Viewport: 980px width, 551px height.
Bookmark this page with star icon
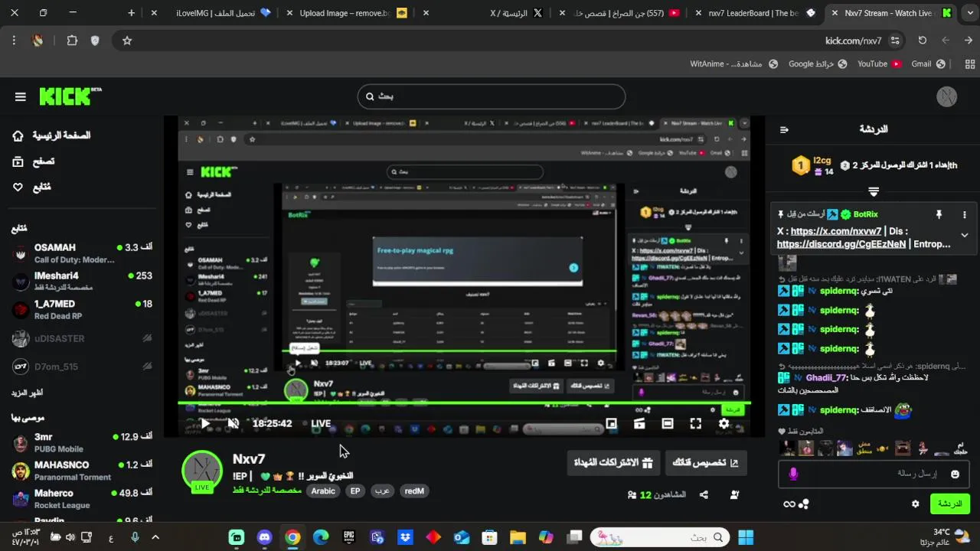[127, 41]
